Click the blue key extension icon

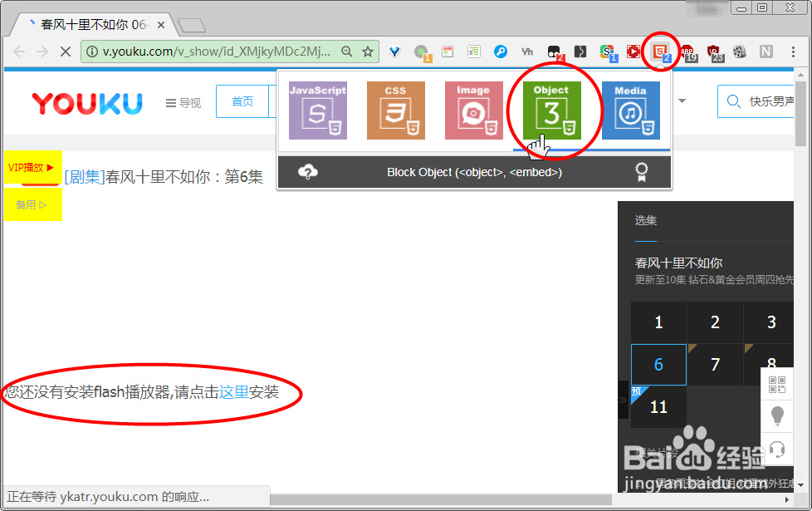pyautogui.click(x=501, y=52)
